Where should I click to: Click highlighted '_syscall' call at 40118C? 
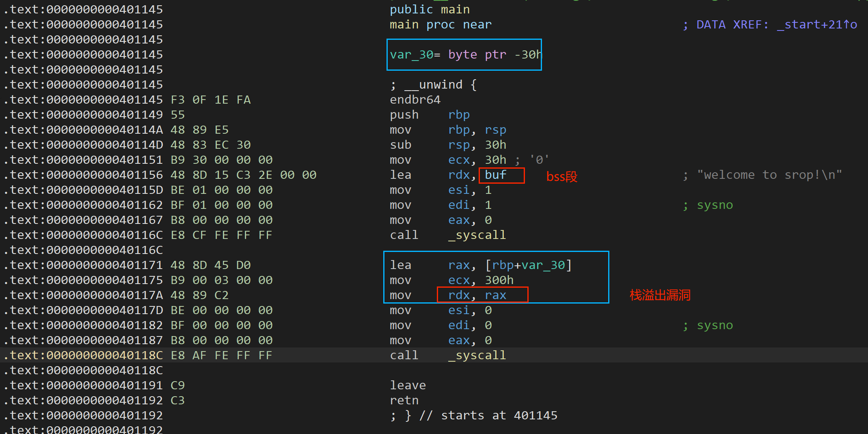477,355
